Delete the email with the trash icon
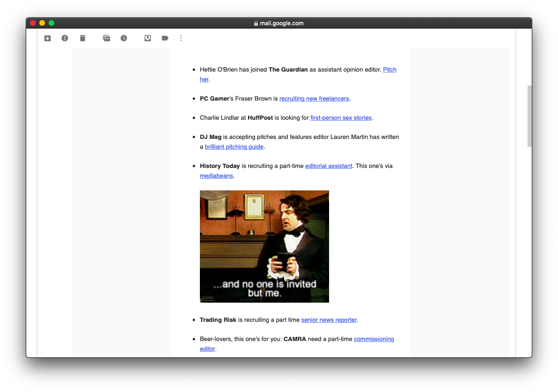Viewport: 558px width, 392px height. (82, 38)
